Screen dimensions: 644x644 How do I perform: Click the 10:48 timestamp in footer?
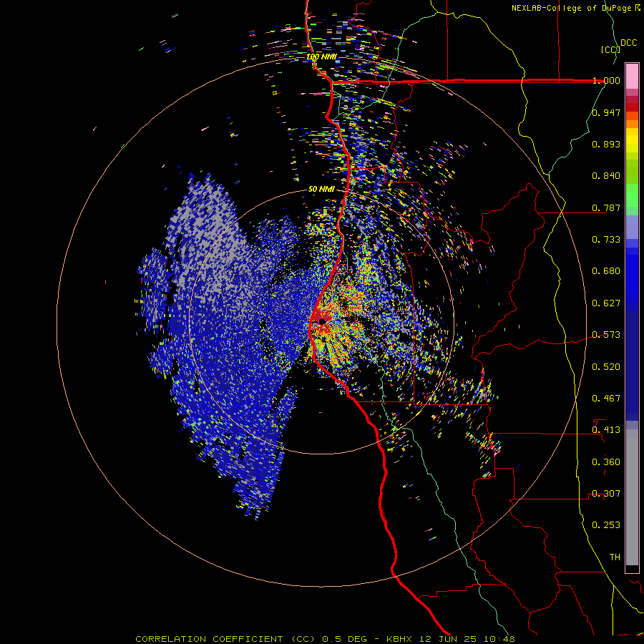click(500, 639)
